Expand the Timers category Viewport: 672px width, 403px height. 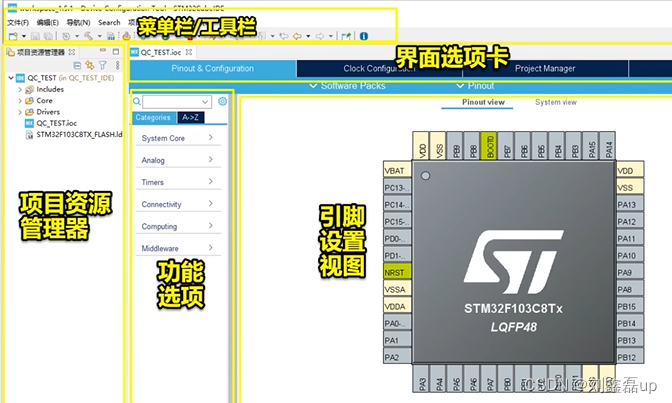click(x=177, y=182)
